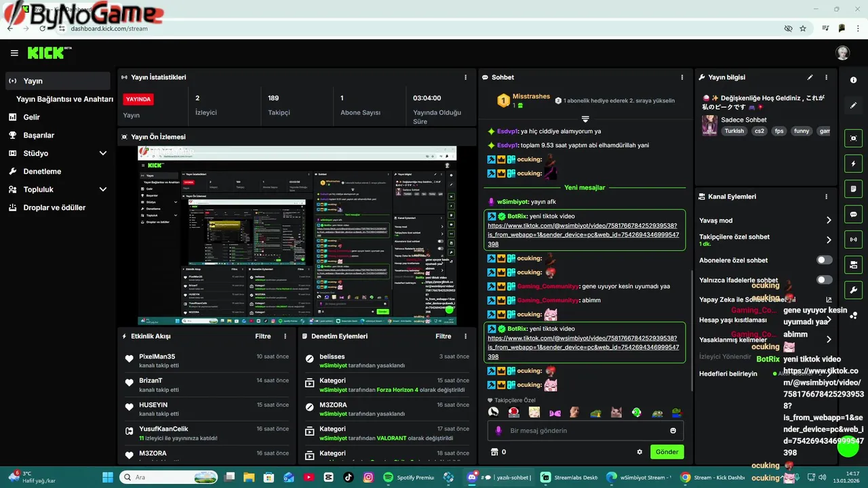Select belisses ban entry

[x=387, y=361]
